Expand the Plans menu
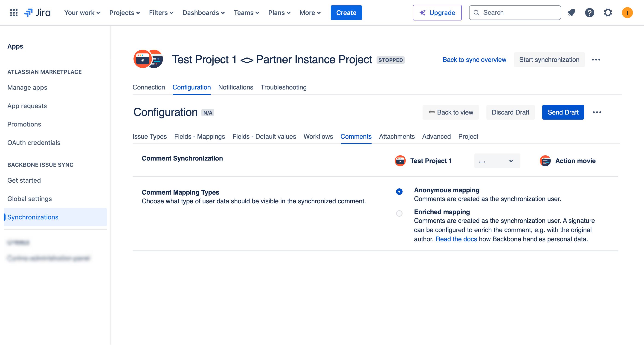The image size is (644, 345). pyautogui.click(x=279, y=12)
